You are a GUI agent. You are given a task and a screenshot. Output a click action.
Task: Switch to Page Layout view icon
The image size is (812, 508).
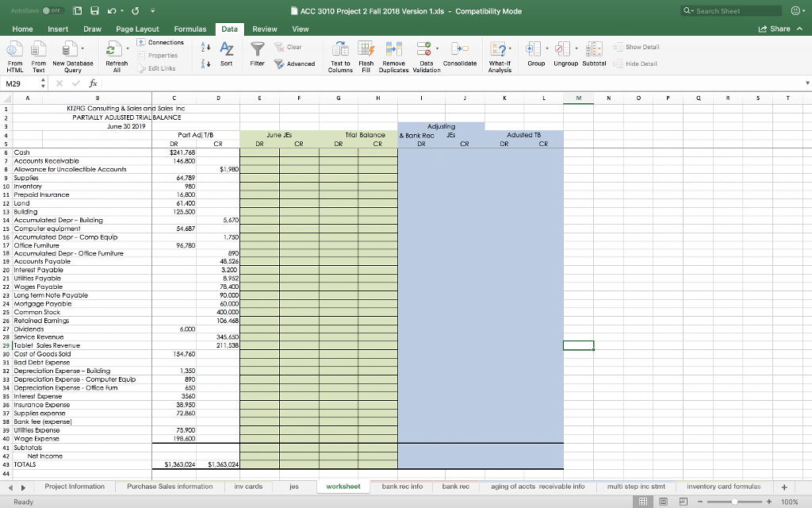tap(664, 502)
